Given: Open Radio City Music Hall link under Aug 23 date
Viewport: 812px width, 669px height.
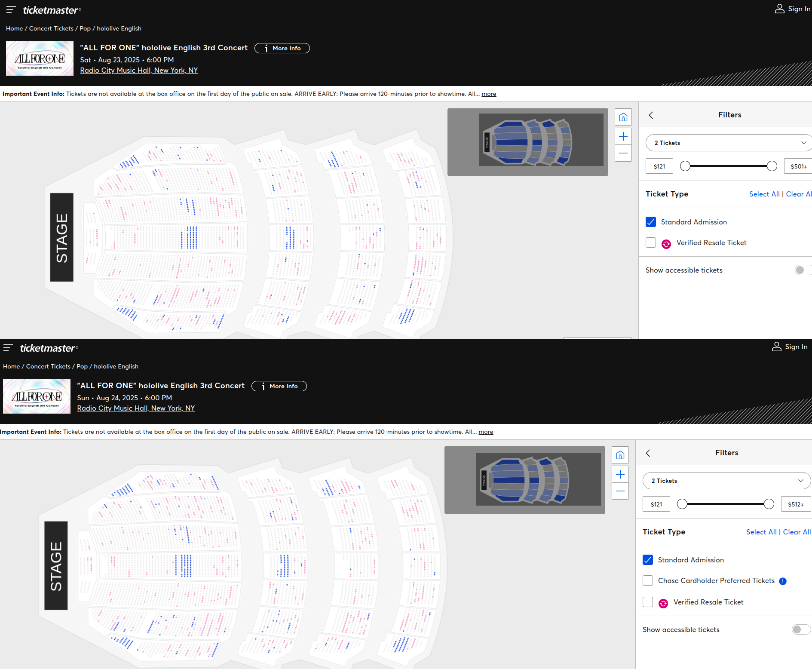Looking at the screenshot, I should (x=139, y=70).
